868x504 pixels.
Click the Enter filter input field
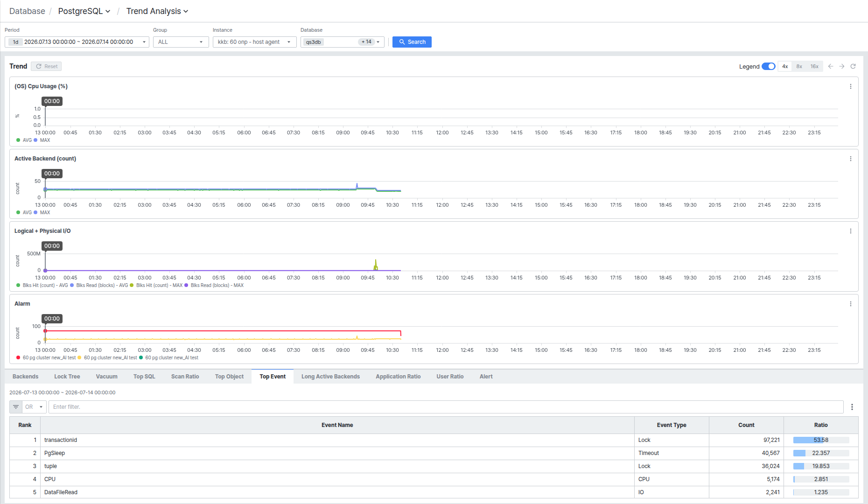click(446, 407)
